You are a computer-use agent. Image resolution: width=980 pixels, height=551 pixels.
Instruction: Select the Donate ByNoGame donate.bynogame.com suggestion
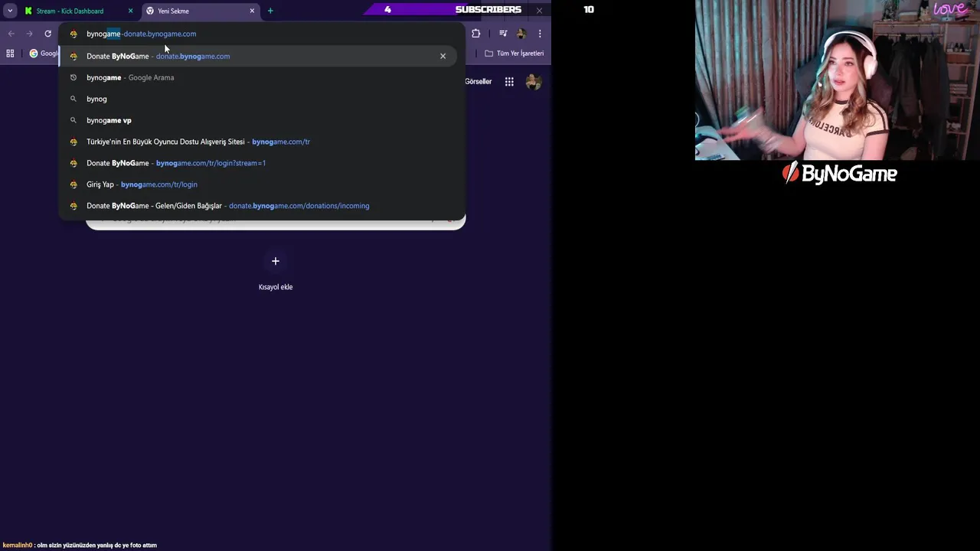(x=257, y=56)
